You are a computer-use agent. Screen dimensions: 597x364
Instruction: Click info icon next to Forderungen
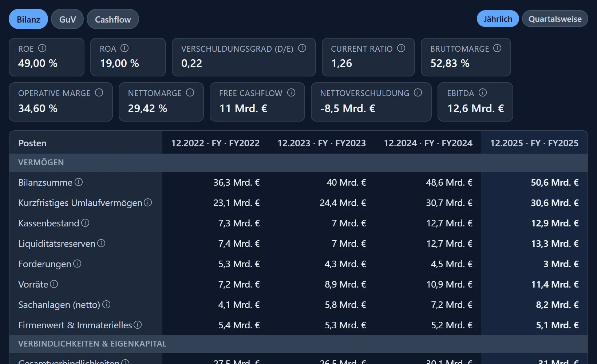pyautogui.click(x=77, y=264)
